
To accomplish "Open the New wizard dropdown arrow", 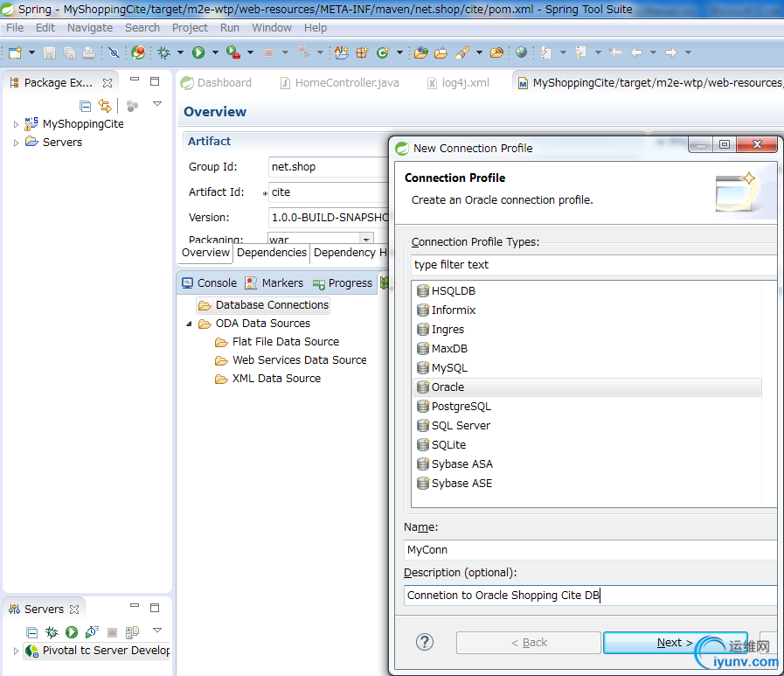I will pos(31,52).
